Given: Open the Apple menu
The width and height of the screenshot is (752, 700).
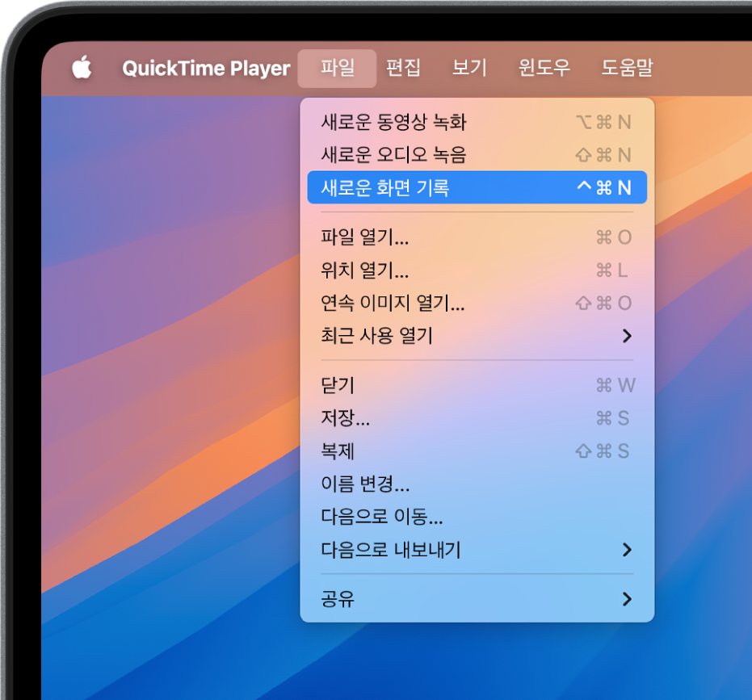Looking at the screenshot, I should 82,68.
